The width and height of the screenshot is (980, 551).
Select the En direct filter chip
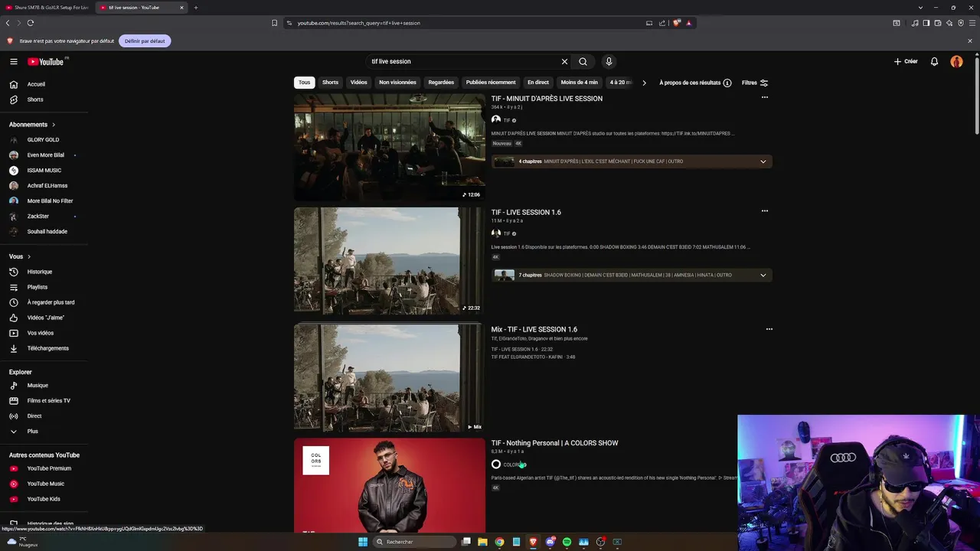click(538, 83)
